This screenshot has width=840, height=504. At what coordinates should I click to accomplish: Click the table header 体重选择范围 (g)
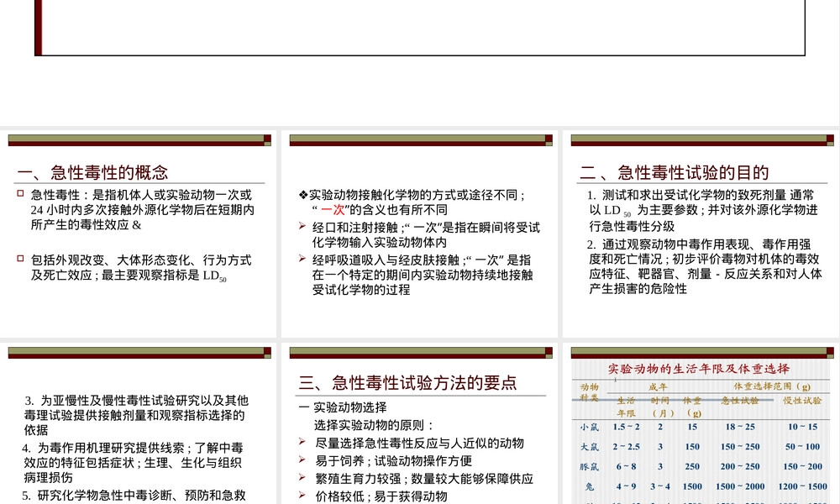coord(772,386)
